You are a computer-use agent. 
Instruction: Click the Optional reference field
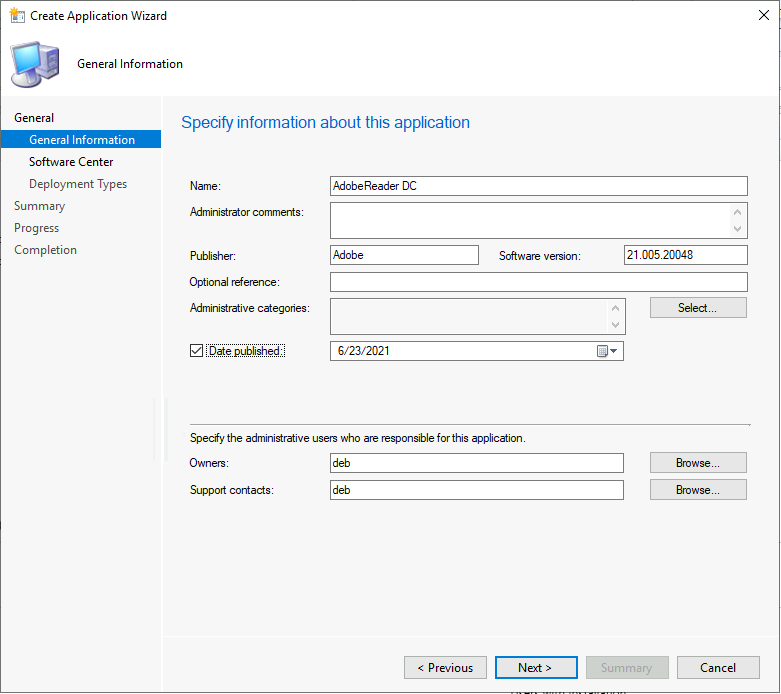[538, 282]
